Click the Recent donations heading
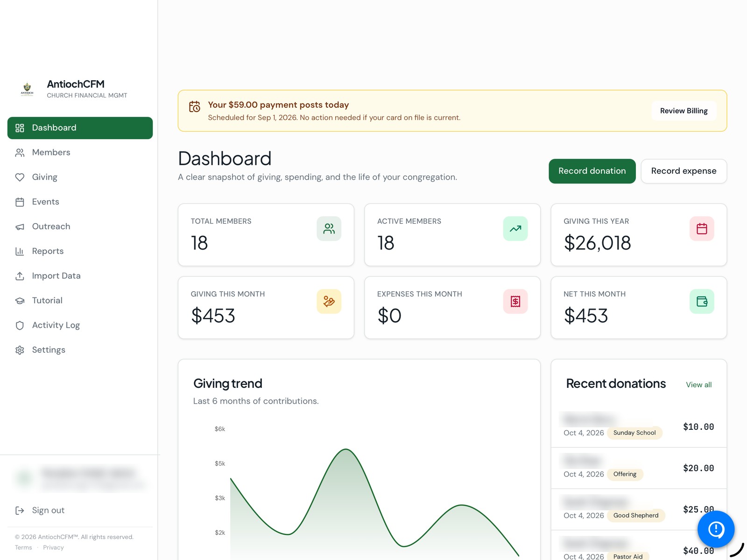The height and width of the screenshot is (560, 747). (x=616, y=384)
